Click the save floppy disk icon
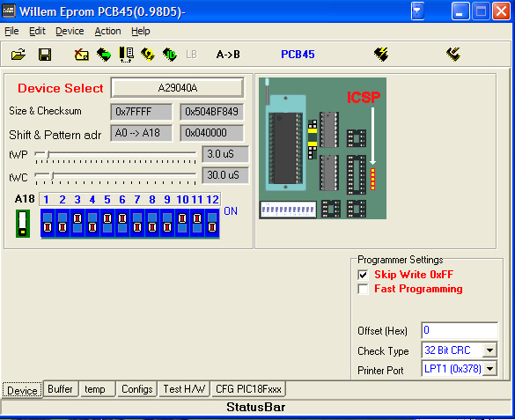 click(45, 55)
